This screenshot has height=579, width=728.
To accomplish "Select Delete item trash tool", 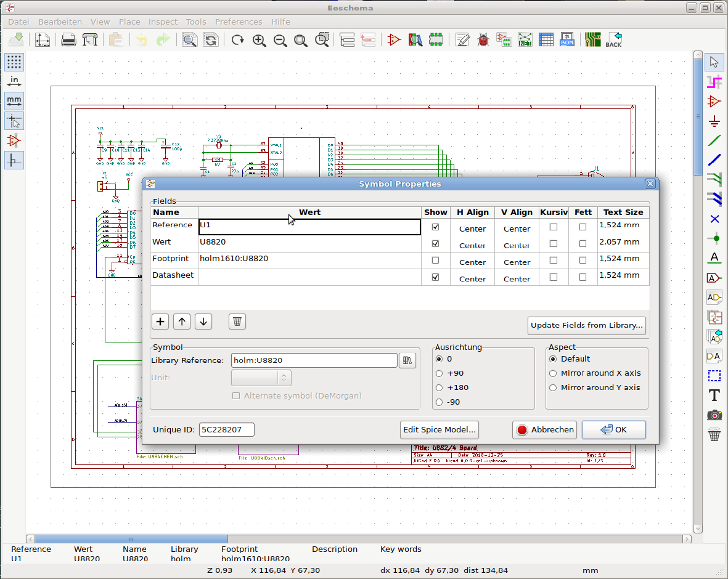I will tap(714, 435).
